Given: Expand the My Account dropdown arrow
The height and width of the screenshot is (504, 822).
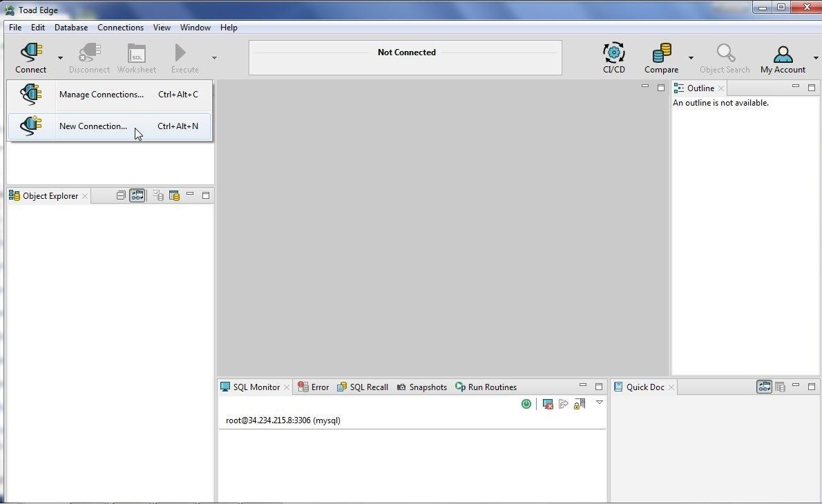Looking at the screenshot, I should 816,57.
